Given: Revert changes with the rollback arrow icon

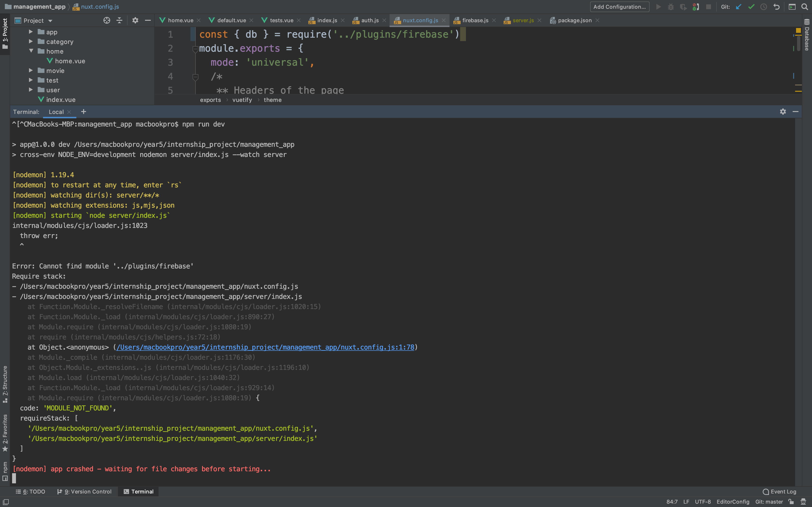Looking at the screenshot, I should [777, 7].
